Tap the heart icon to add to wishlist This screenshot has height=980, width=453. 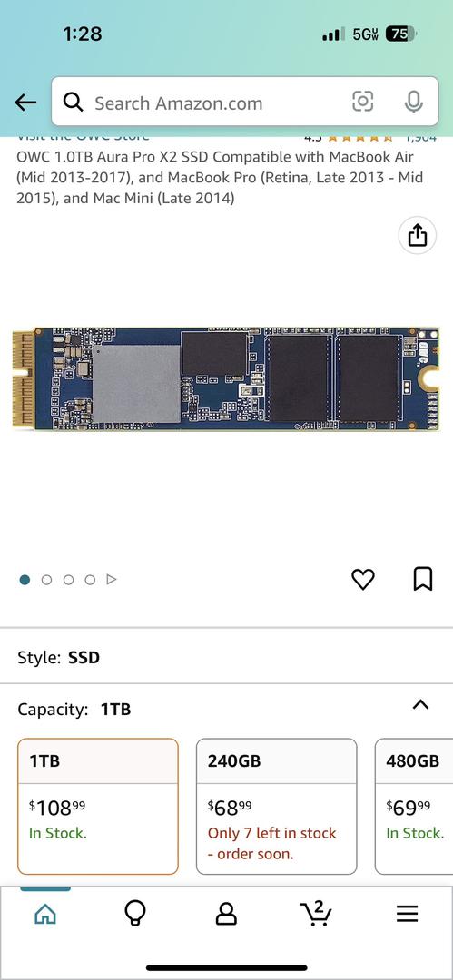(x=363, y=579)
